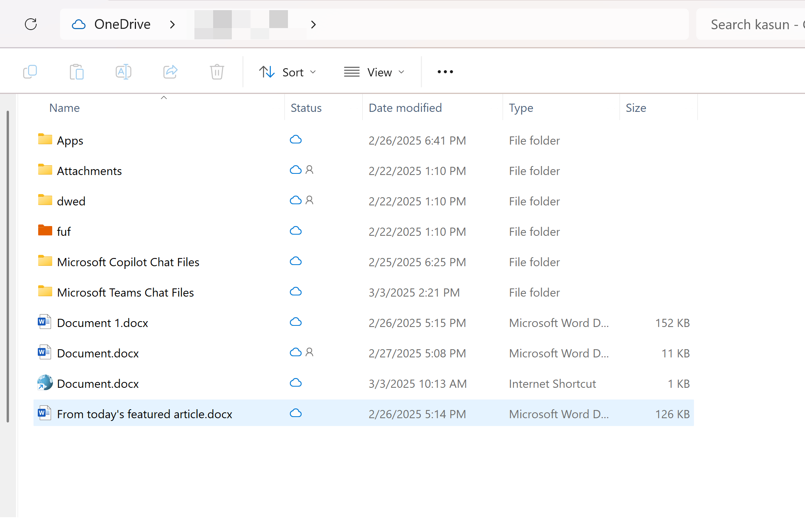Screen dimensions: 805x532
Task: Click the OneDrive breadcrumb label
Action: (x=122, y=24)
